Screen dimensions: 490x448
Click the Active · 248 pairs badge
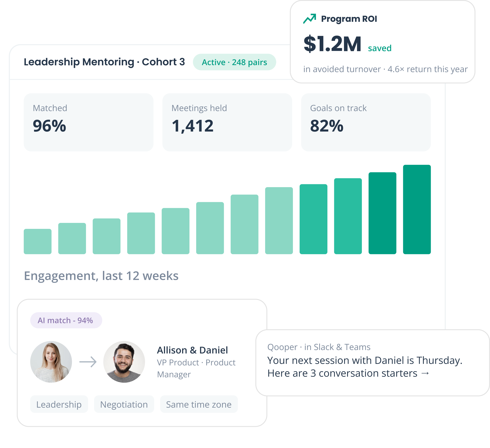pyautogui.click(x=234, y=62)
